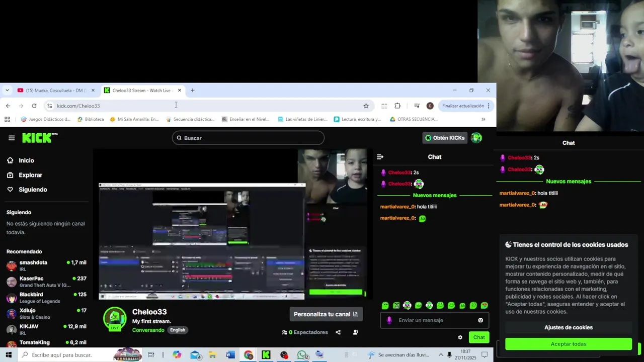644x362 pixels.
Task: Open Las viñetas de Liniers bookmark
Action: pyautogui.click(x=303, y=119)
